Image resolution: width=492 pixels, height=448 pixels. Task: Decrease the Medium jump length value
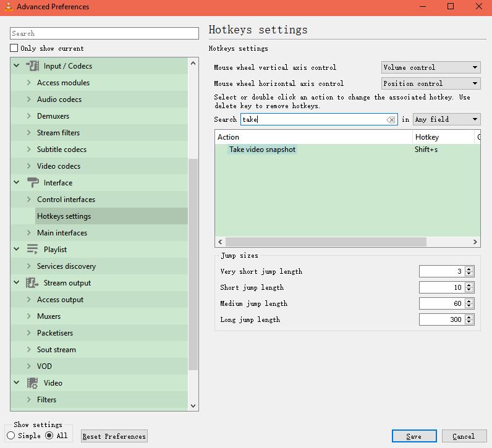tap(469, 306)
